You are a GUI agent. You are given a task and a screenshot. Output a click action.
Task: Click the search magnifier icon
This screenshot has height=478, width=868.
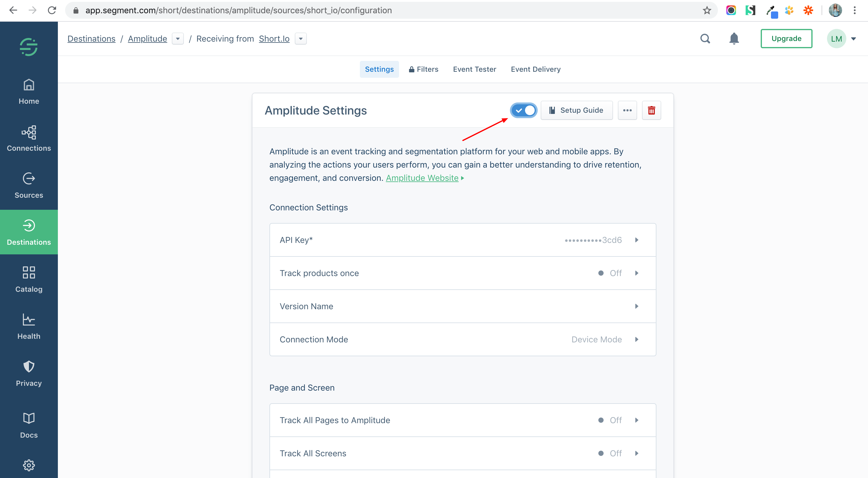click(x=705, y=39)
